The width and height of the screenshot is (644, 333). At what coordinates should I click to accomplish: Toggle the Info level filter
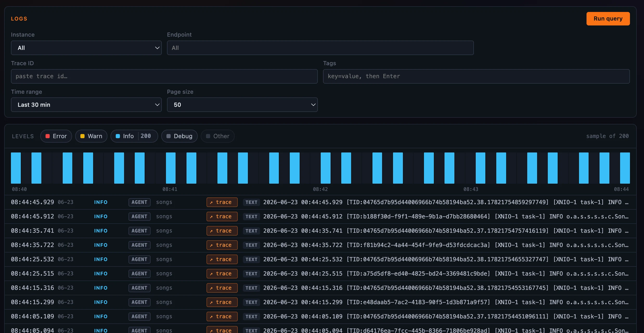click(134, 136)
